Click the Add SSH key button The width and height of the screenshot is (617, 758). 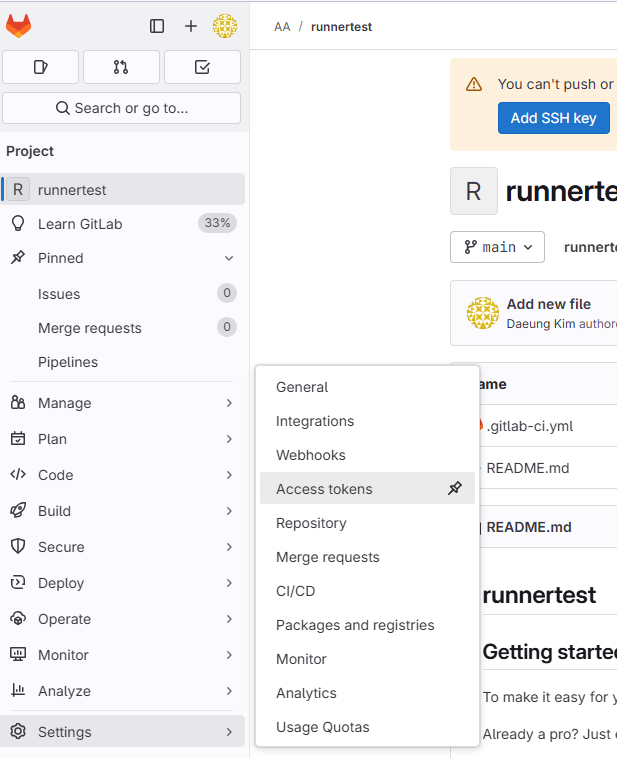click(553, 118)
